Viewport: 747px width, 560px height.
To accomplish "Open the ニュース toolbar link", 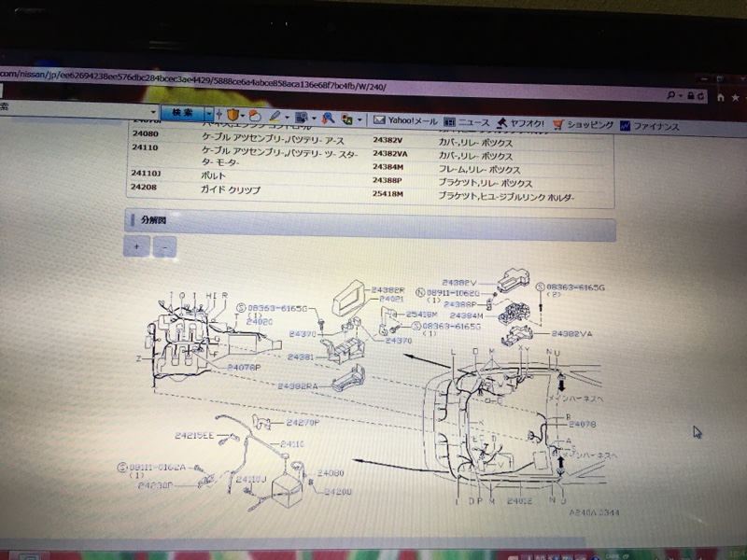I will pos(473,122).
